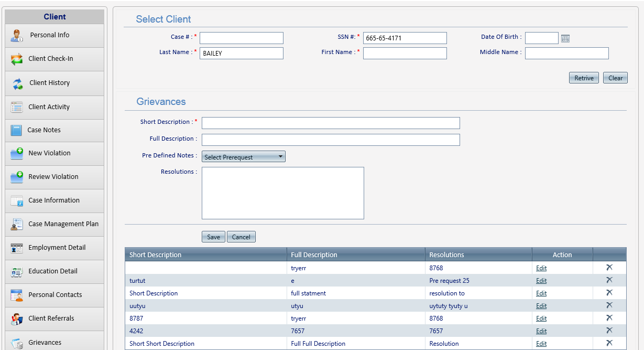Viewport: 644px width, 350px height.
Task: Click the Retrive button
Action: [x=584, y=78]
